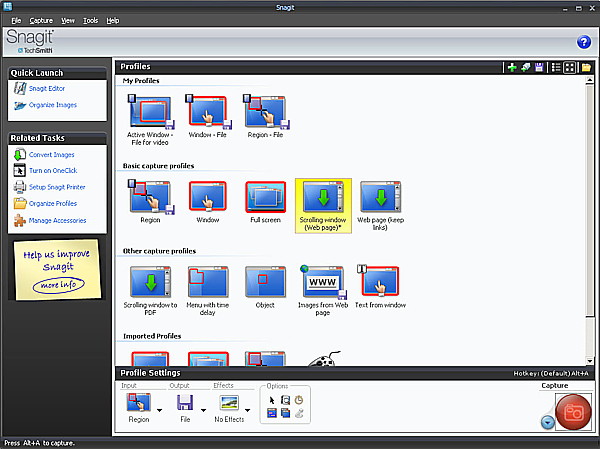Viewport: 600px width, 449px height.
Task: Click the Snagit Editor icon in Quick Launch
Action: coord(20,88)
